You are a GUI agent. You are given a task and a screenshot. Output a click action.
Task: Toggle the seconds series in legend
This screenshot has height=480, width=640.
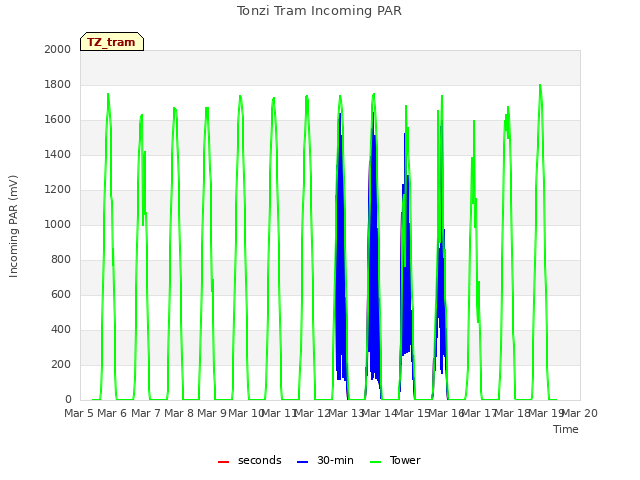250,460
